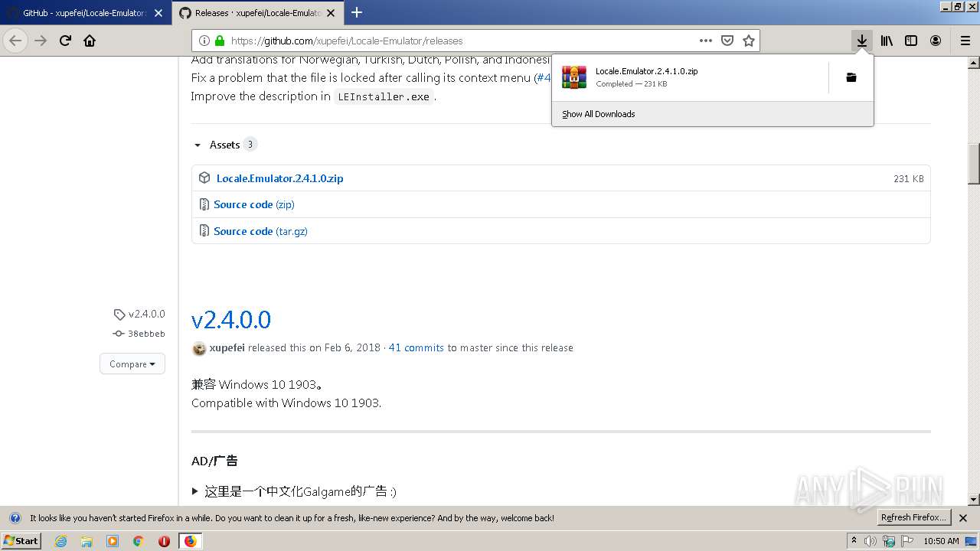Launch Chrome from the taskbar
This screenshot has width=980, height=551.
coord(138,541)
